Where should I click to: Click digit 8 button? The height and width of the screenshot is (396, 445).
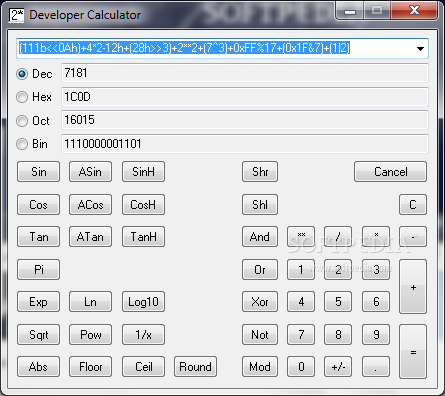tap(338, 334)
